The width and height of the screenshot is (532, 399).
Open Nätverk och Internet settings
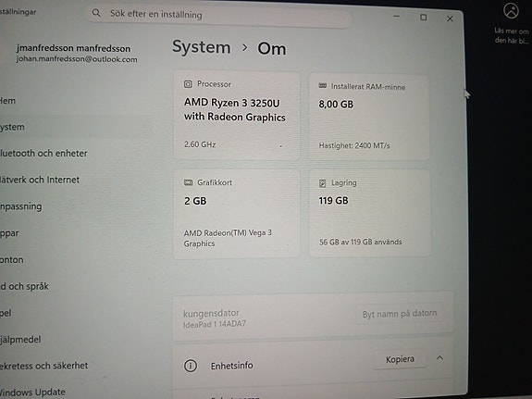click(40, 180)
